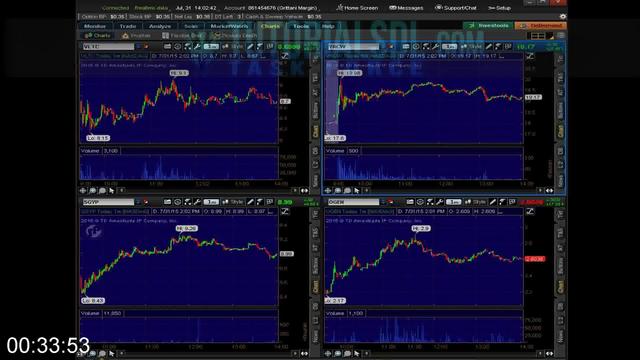The height and width of the screenshot is (360, 640).
Task: Click the gear icon on the account info bar
Action: click(x=563, y=17)
